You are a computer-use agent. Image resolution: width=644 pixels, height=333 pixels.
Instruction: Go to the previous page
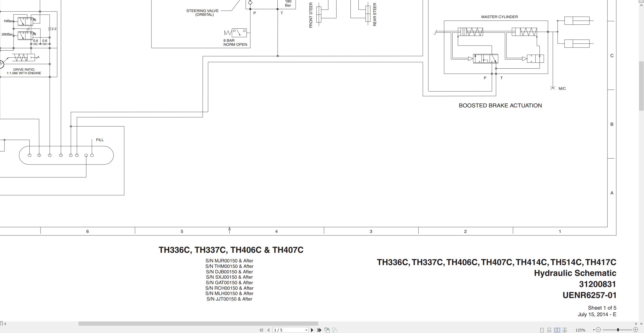tap(268, 330)
